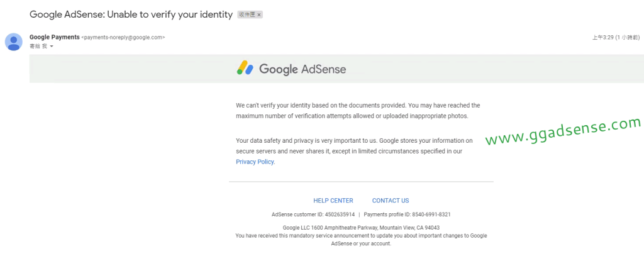The image size is (644, 256).
Task: Click the paragraph starting We can't verify your identity
Action: (358, 111)
